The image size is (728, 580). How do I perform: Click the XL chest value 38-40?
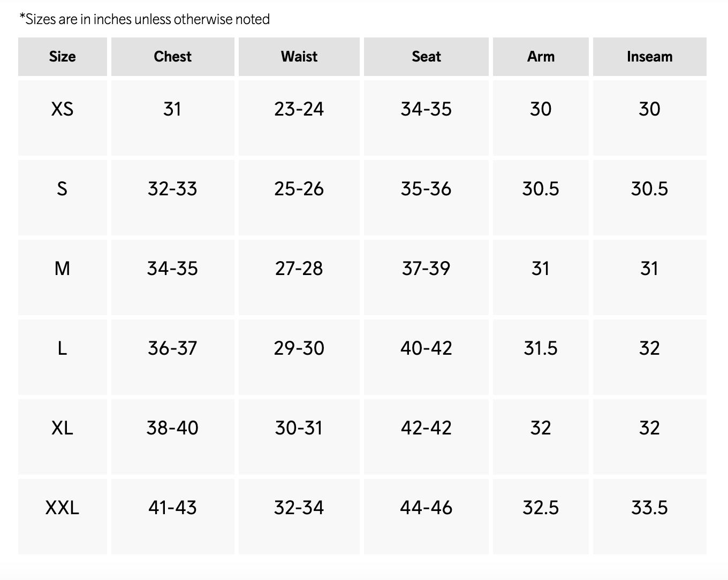172,428
